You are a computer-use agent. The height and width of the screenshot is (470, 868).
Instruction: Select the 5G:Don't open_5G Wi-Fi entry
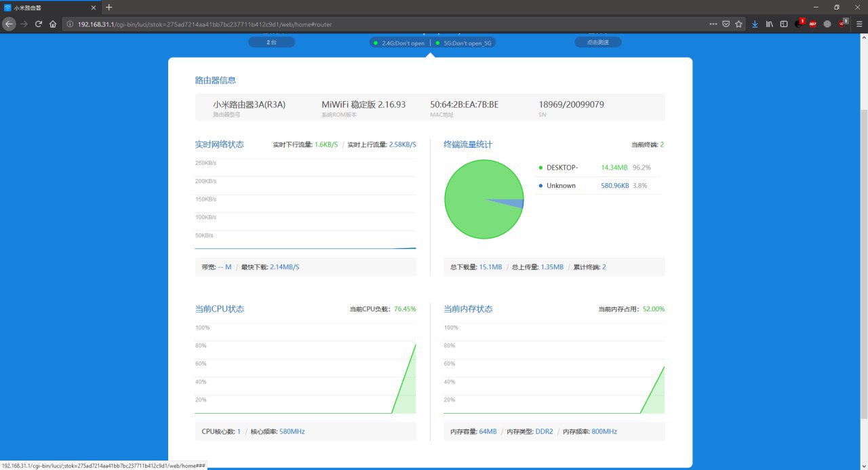click(462, 43)
